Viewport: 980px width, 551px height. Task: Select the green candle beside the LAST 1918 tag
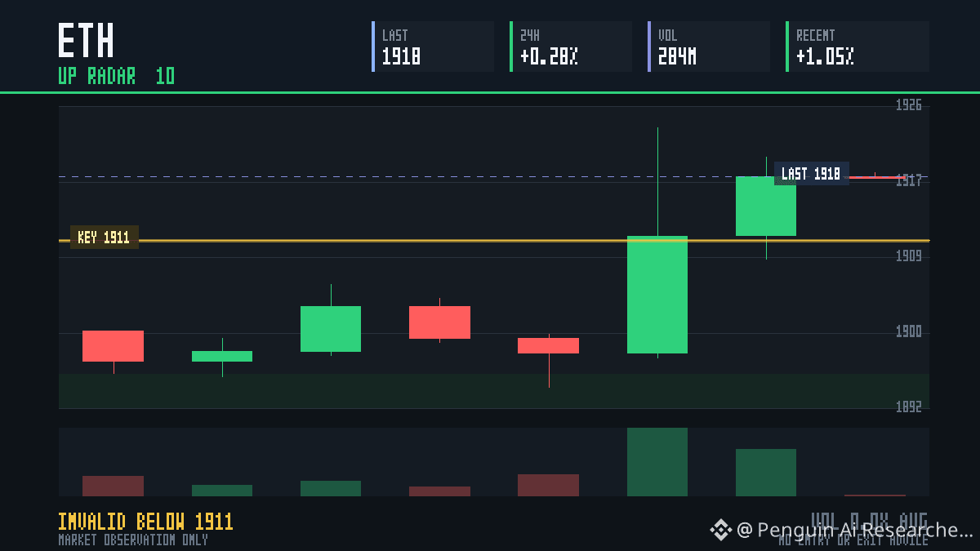point(766,206)
